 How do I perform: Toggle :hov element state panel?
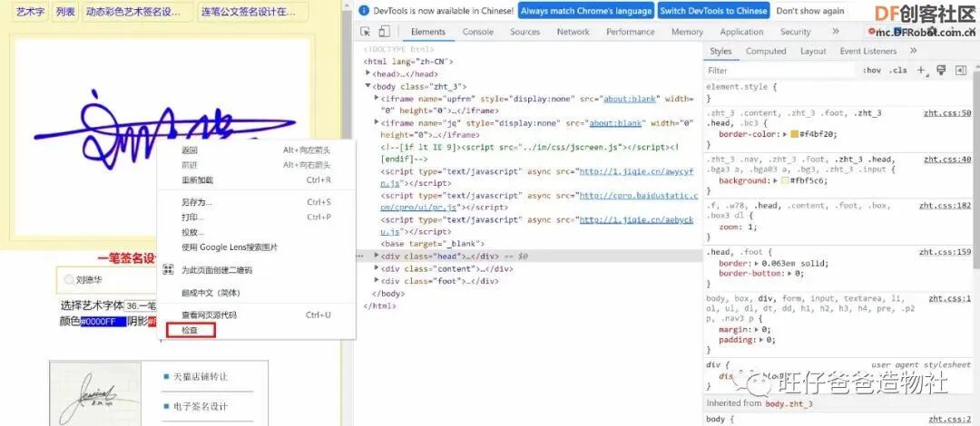(x=871, y=71)
